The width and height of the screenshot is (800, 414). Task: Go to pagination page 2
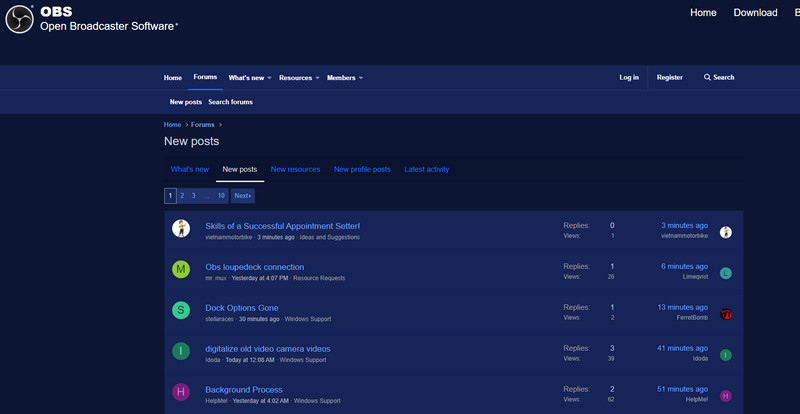click(x=182, y=196)
